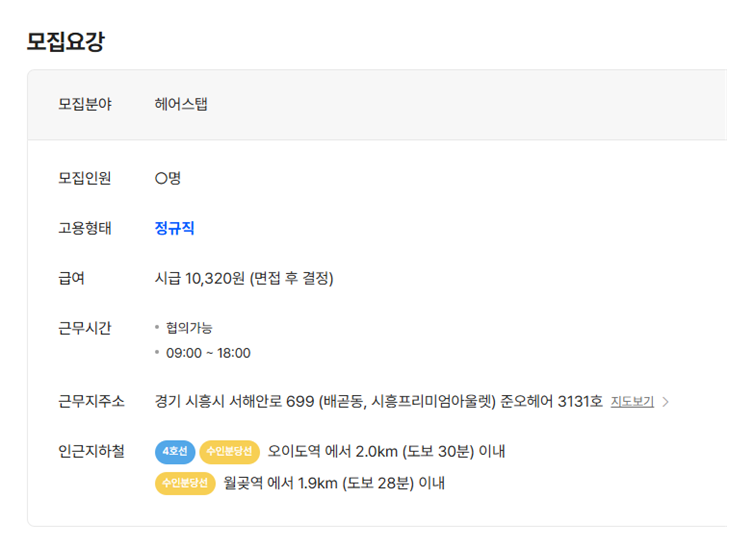The height and width of the screenshot is (549, 729).
Task: Click the yellow 수인분당선 badge beside 오이도역
Action: point(229,451)
